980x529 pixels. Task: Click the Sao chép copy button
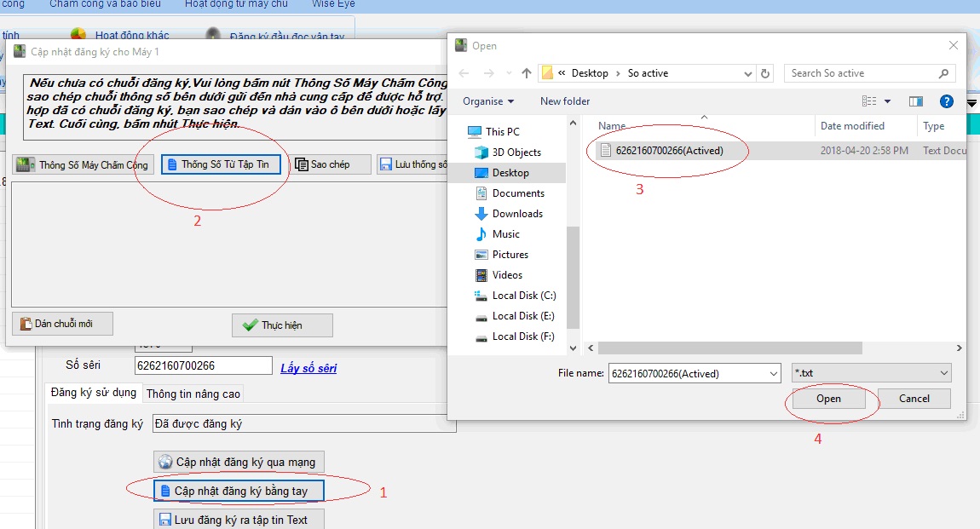pyautogui.click(x=331, y=164)
